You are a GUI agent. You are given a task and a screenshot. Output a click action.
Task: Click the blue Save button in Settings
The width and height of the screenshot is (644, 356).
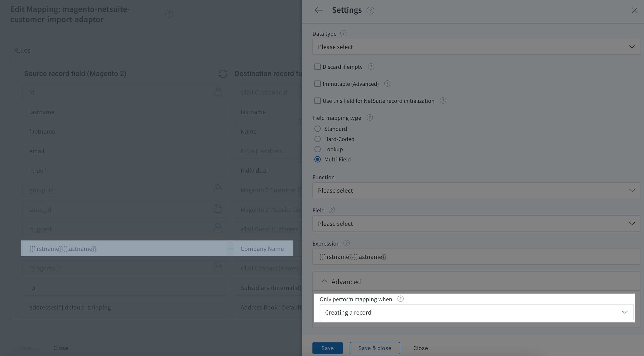coord(327,348)
